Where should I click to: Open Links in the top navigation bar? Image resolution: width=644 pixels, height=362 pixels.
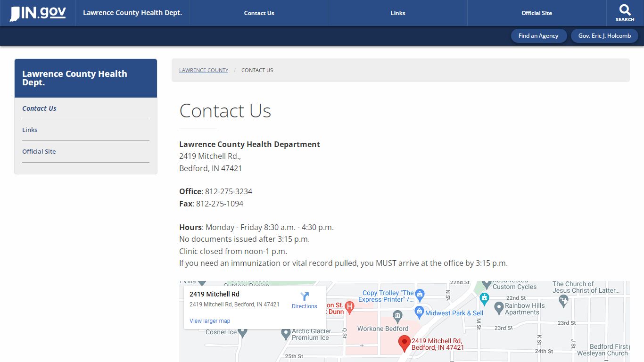coord(397,13)
